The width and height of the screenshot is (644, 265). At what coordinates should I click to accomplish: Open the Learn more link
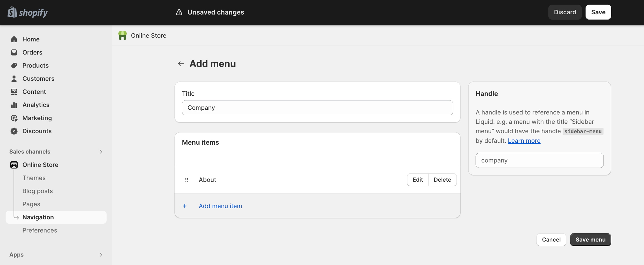[524, 141]
